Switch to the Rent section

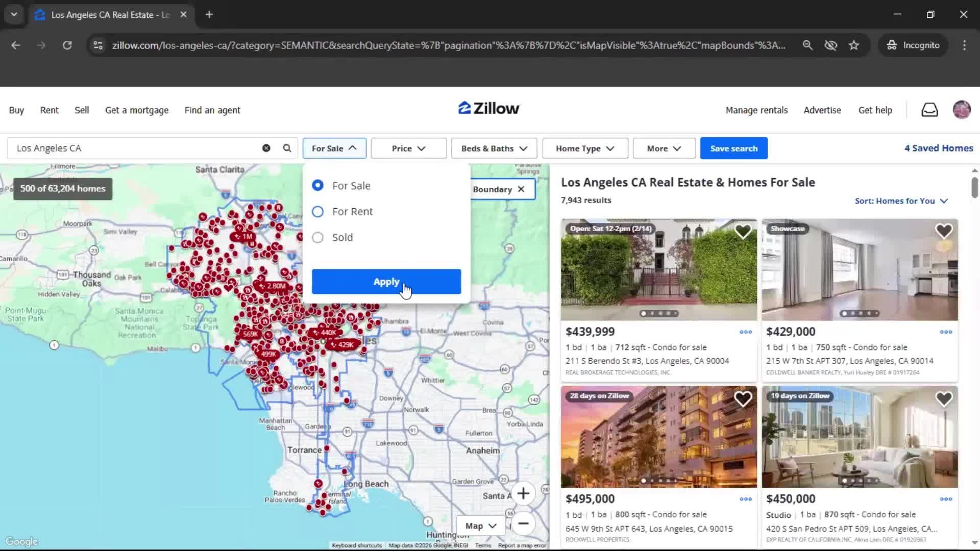[49, 110]
